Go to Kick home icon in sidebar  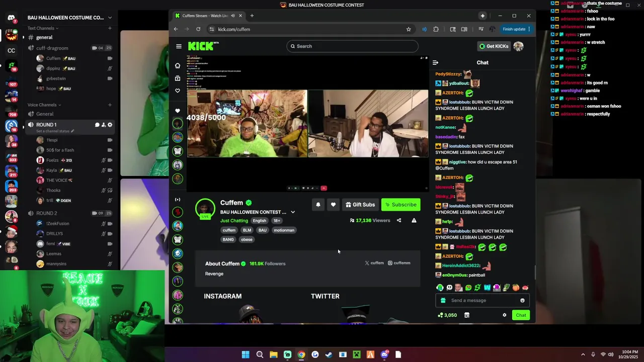tap(177, 65)
